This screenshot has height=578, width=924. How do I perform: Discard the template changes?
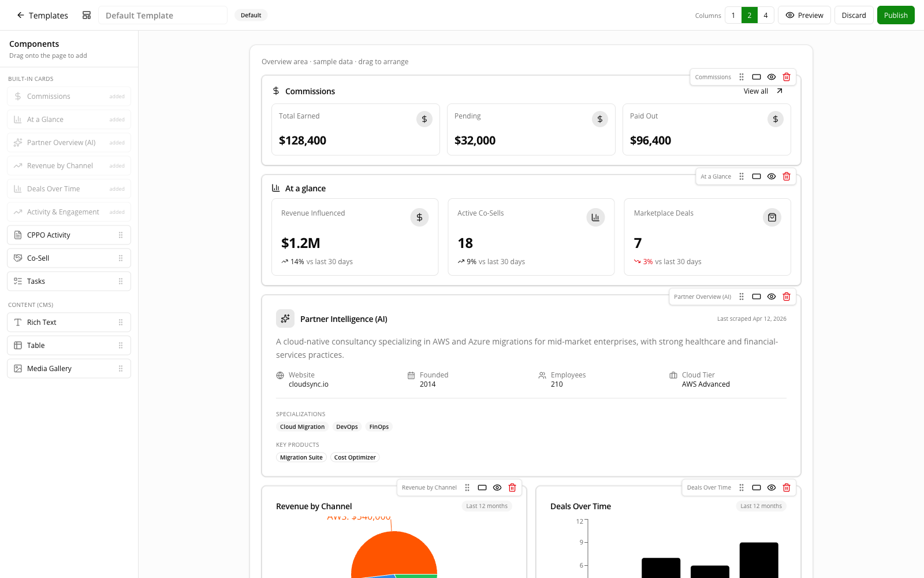point(854,16)
